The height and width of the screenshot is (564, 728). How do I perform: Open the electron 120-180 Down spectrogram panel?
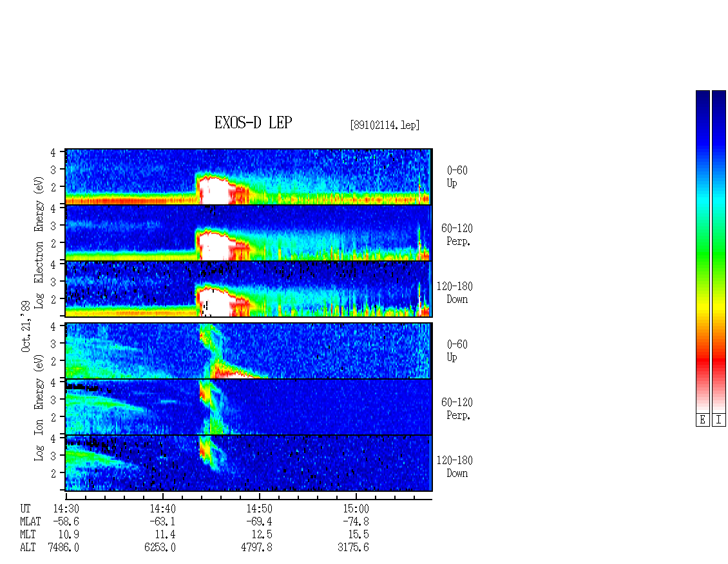point(249,289)
